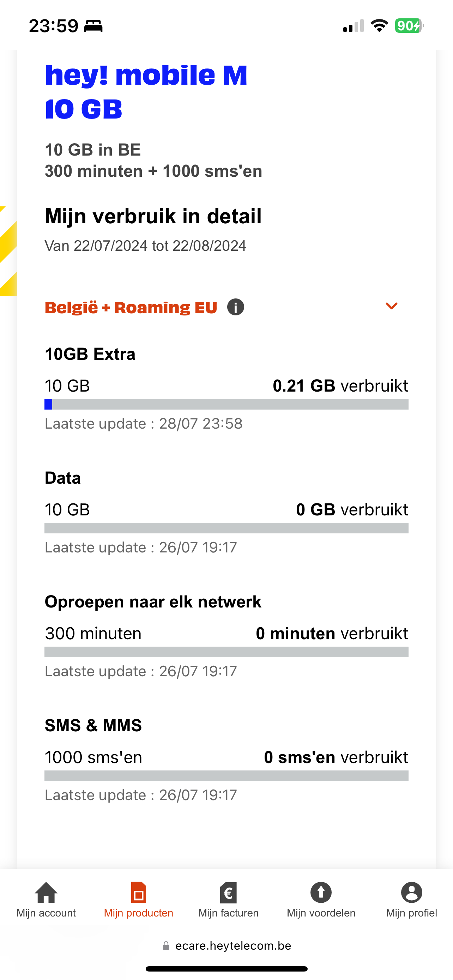This screenshot has width=453, height=980.
Task: Tap the SIM card Mijn producten icon
Action: 138,892
